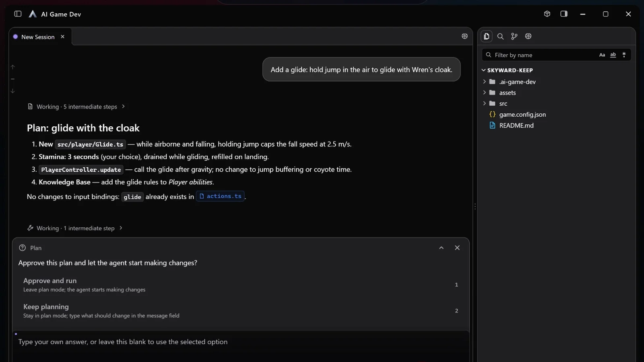
Task: Click the src/player/Glide.ts code label
Action: (90, 144)
